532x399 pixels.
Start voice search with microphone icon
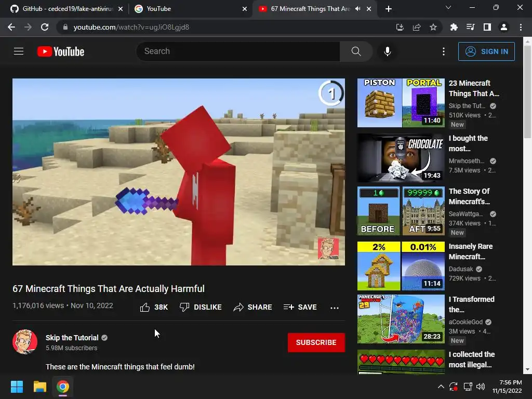[387, 51]
